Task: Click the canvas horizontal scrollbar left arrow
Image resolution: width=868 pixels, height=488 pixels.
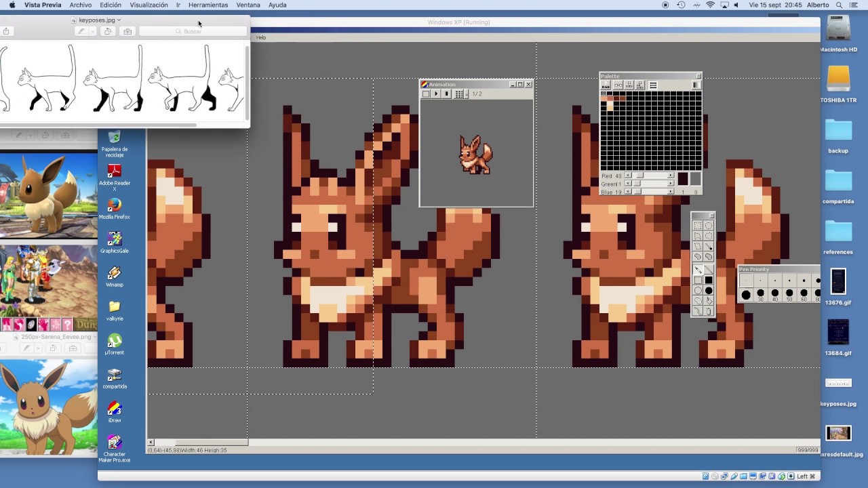Action: coord(151,443)
